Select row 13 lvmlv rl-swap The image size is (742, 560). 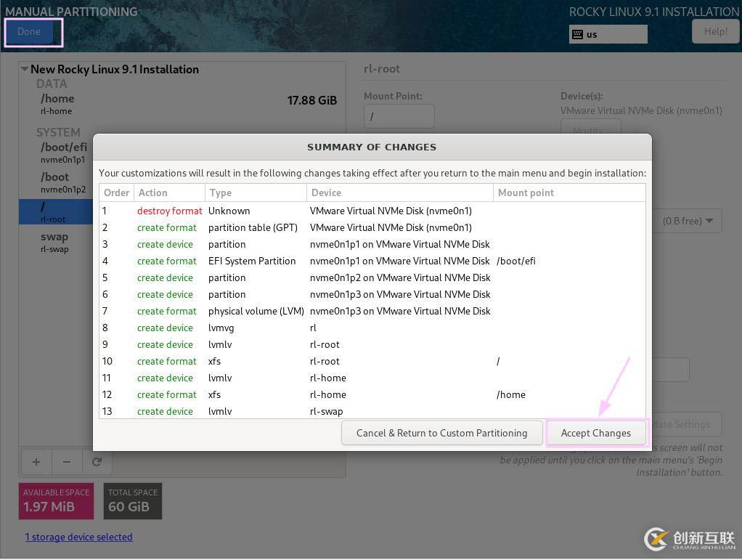tap(372, 411)
